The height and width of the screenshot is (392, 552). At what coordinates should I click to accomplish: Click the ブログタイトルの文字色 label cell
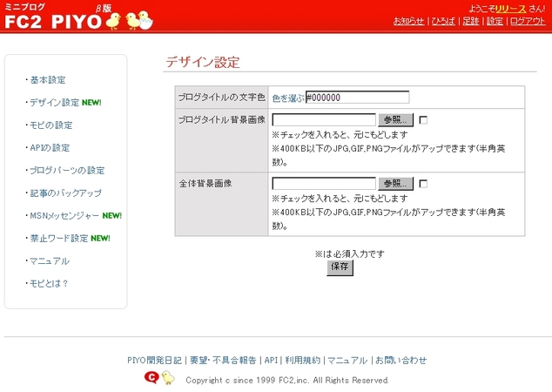coord(221,98)
